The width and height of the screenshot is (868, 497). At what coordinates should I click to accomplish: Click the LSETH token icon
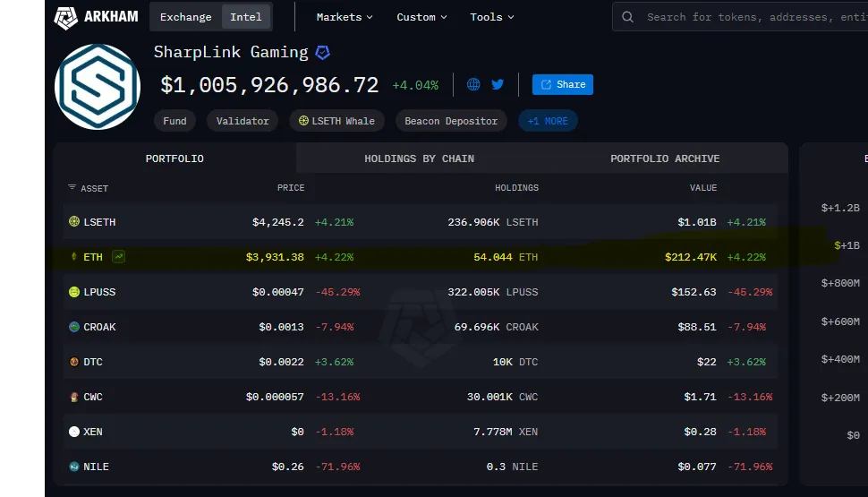coord(74,222)
